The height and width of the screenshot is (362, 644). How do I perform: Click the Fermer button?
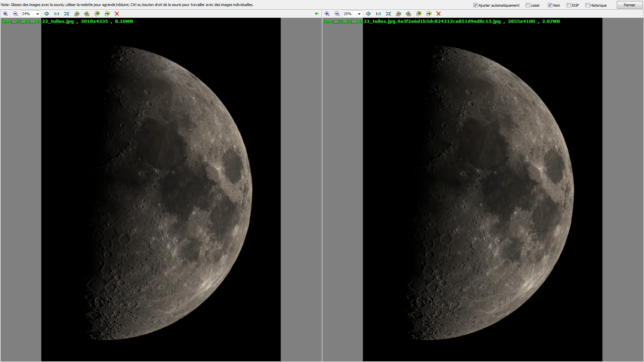(629, 5)
